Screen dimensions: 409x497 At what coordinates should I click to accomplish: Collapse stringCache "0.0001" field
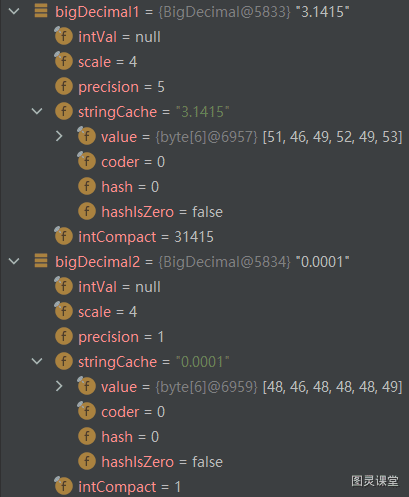click(37, 361)
